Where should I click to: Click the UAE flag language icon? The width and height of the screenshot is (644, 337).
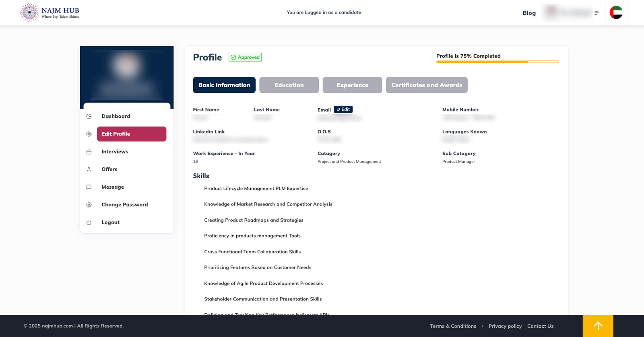tap(616, 12)
